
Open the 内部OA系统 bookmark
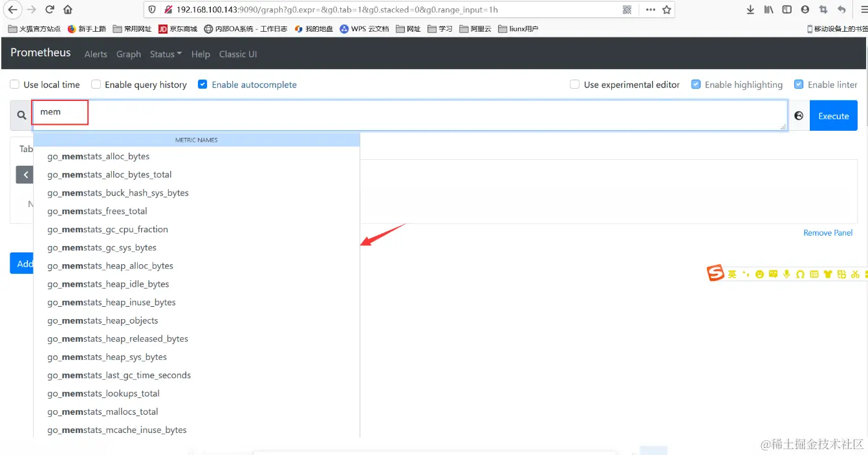tap(246, 28)
